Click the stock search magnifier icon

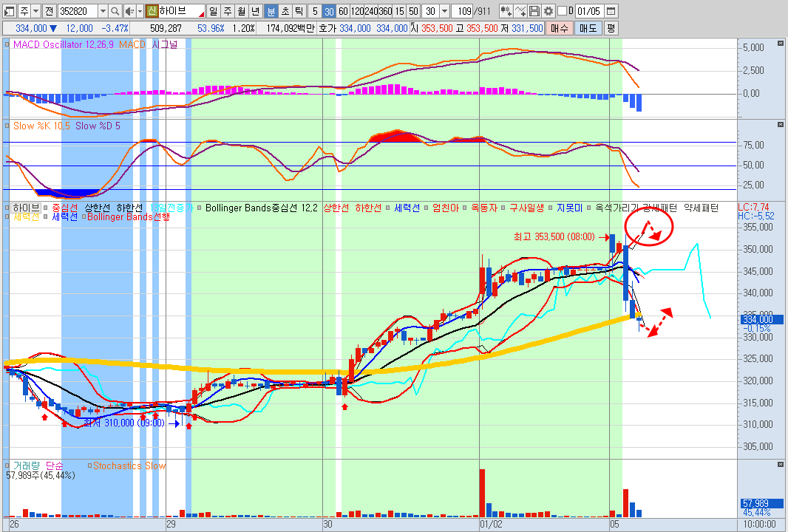point(115,11)
